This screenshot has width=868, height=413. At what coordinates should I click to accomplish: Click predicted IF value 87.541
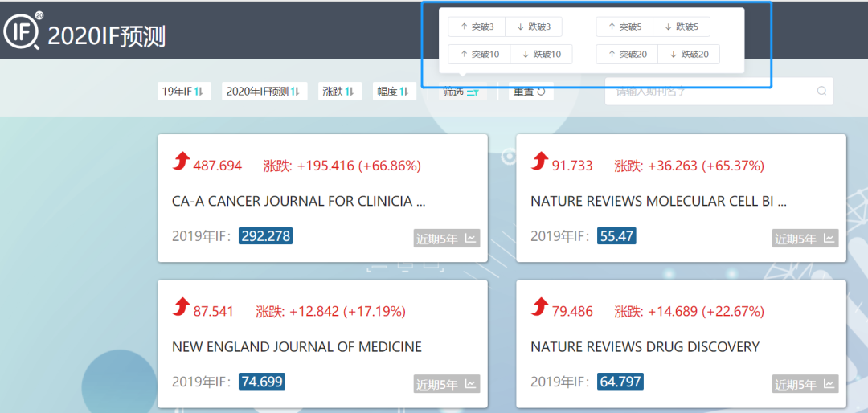click(x=214, y=311)
